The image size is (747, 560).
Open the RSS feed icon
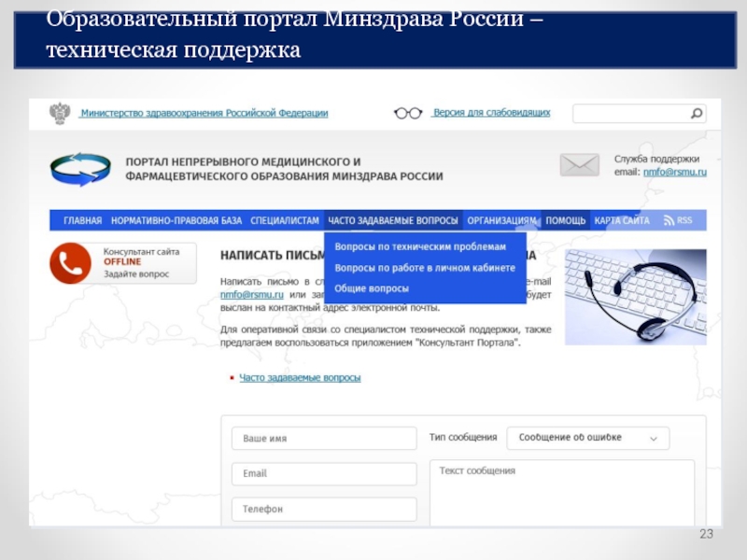[x=669, y=221]
